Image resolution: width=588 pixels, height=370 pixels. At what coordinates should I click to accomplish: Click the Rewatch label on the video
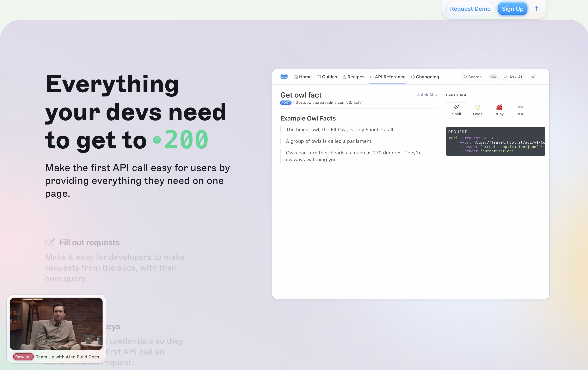23,357
